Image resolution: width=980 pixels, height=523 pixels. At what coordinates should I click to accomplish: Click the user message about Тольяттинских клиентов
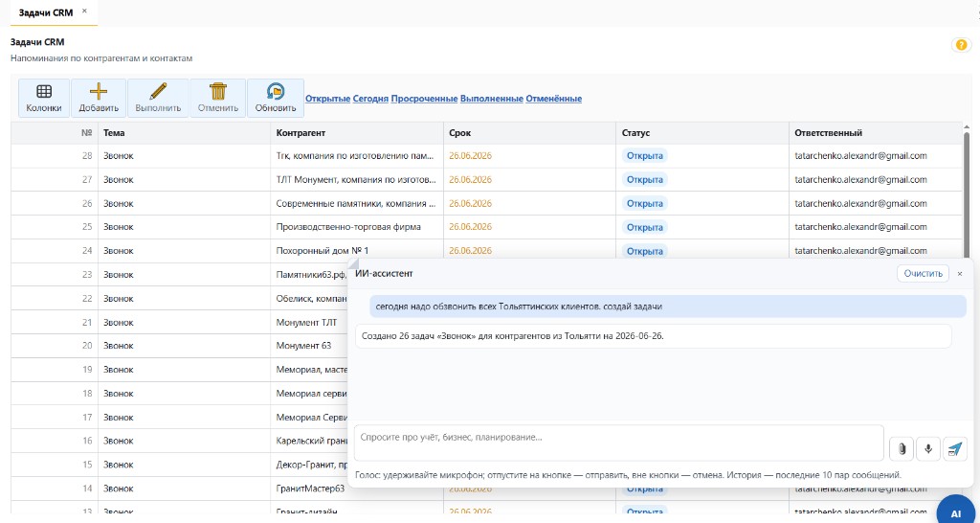pyautogui.click(x=667, y=307)
